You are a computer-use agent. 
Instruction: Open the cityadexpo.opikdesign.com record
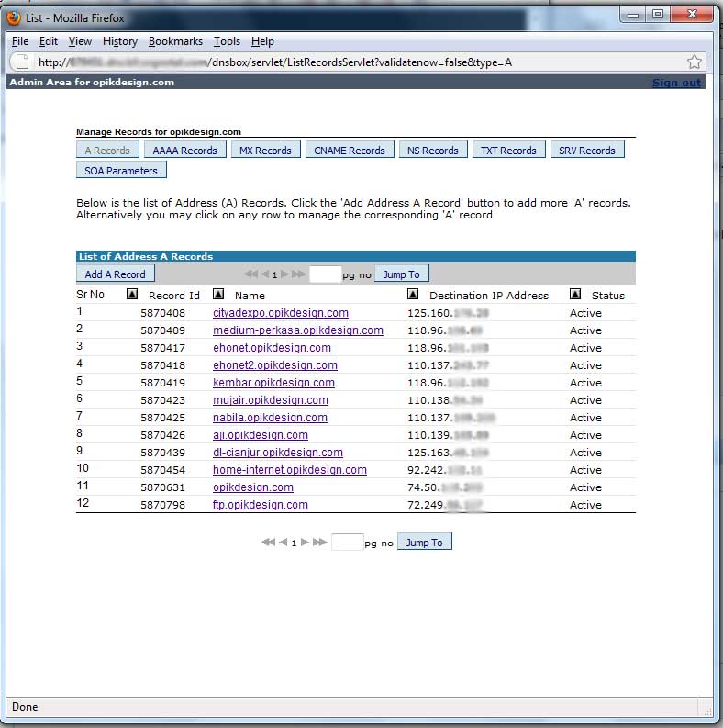[281, 313]
